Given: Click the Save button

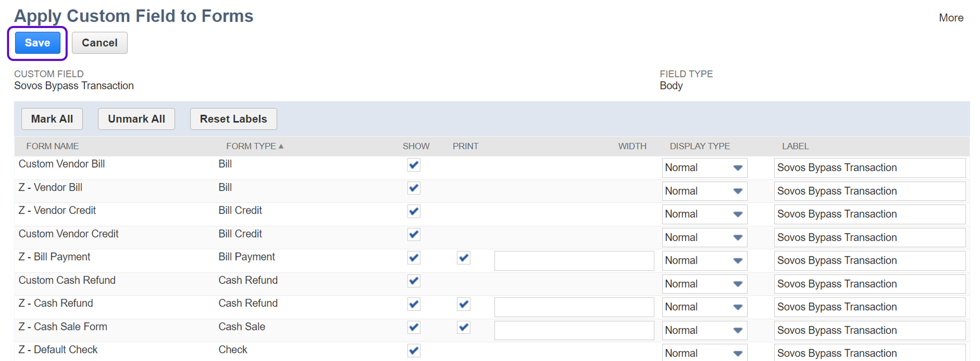Looking at the screenshot, I should click(x=37, y=43).
